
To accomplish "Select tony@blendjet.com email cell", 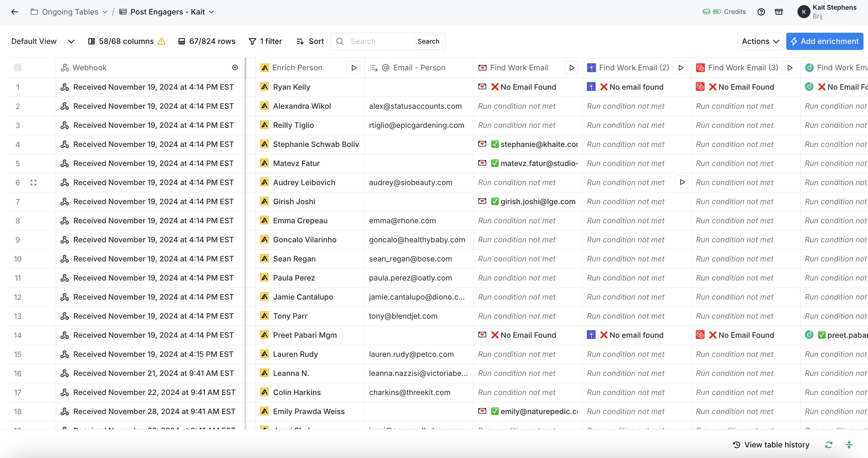I will [x=419, y=316].
